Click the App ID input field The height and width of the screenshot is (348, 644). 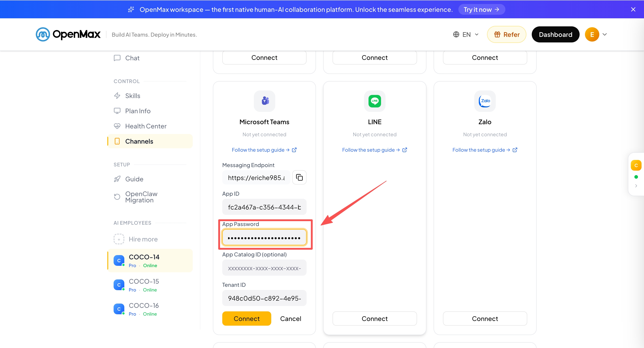(x=264, y=207)
